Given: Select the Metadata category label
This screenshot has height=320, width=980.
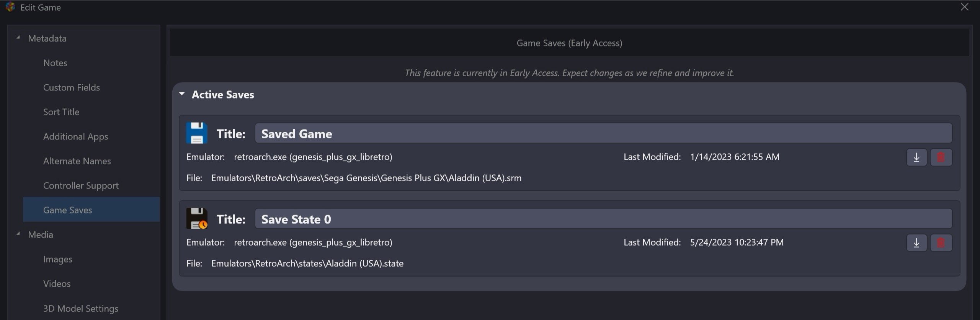Looking at the screenshot, I should 47,38.
